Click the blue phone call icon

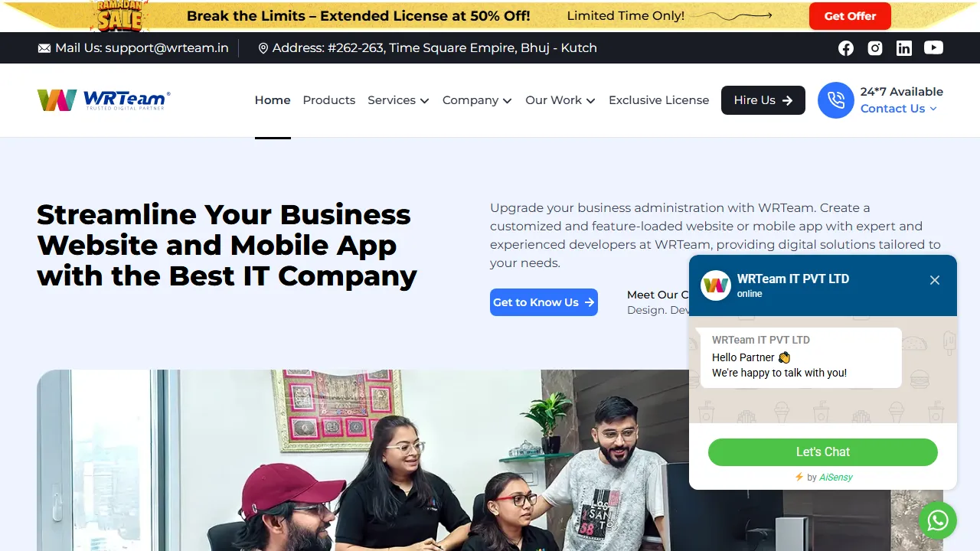[x=836, y=100]
